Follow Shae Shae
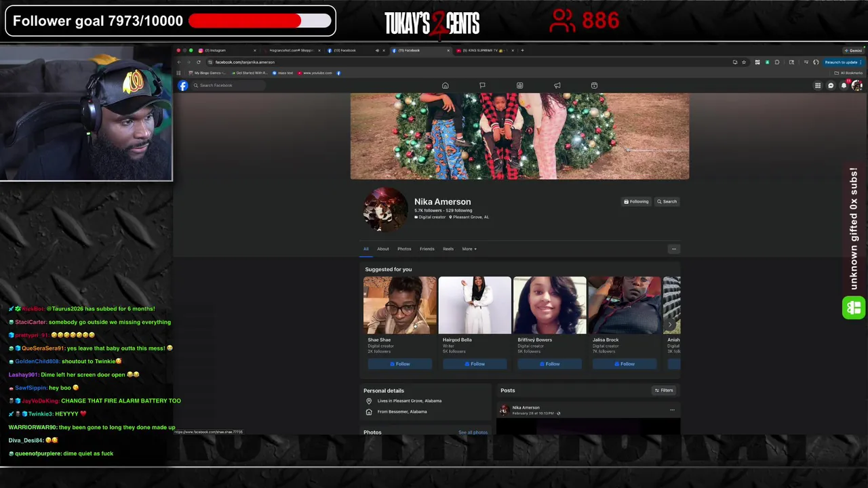Viewport: 868px width, 488px height. pos(400,364)
